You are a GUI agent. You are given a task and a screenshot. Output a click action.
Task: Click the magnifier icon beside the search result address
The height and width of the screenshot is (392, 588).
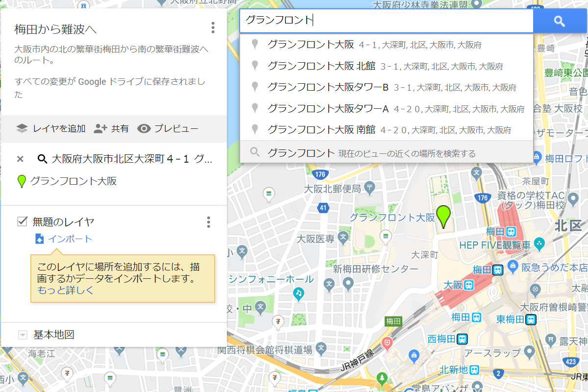click(x=43, y=159)
